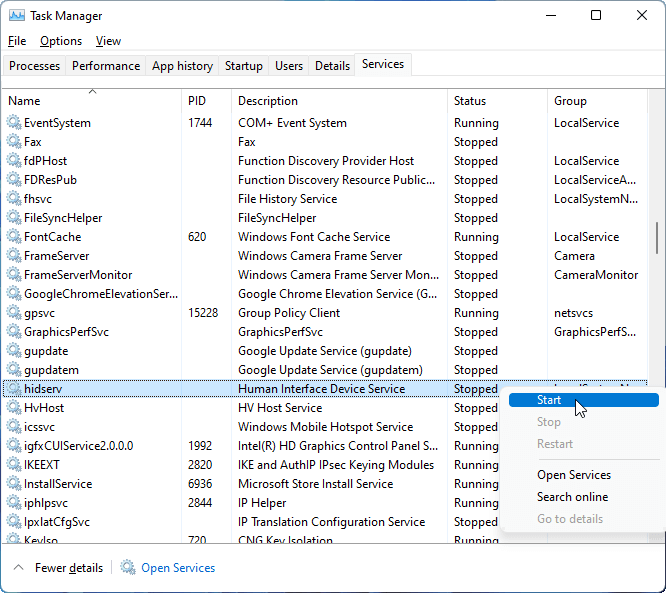Viewport: 666px width, 593px height.
Task: Click the gear icon beside hidserv service
Action: (x=14, y=388)
